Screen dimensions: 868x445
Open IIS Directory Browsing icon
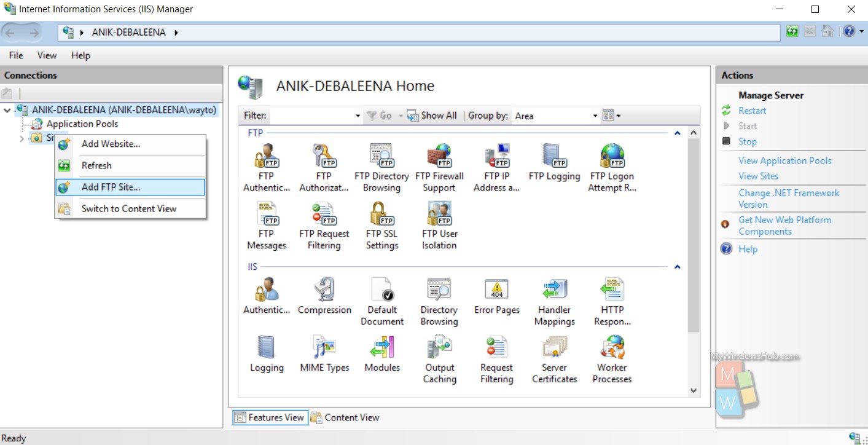pyautogui.click(x=439, y=289)
